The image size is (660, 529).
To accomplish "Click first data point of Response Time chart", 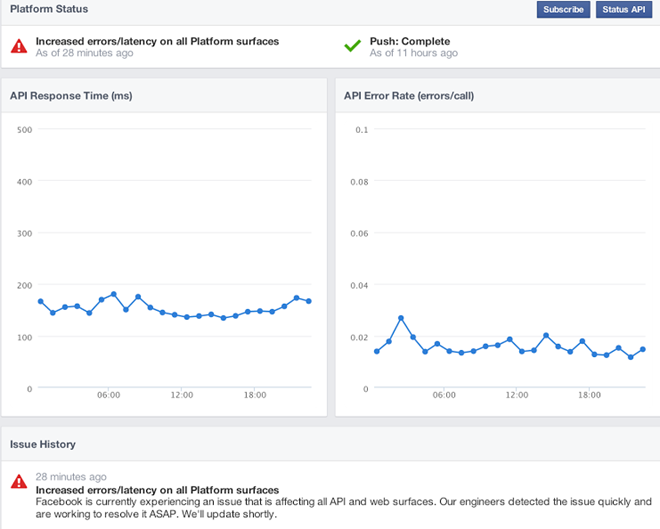I will click(41, 301).
